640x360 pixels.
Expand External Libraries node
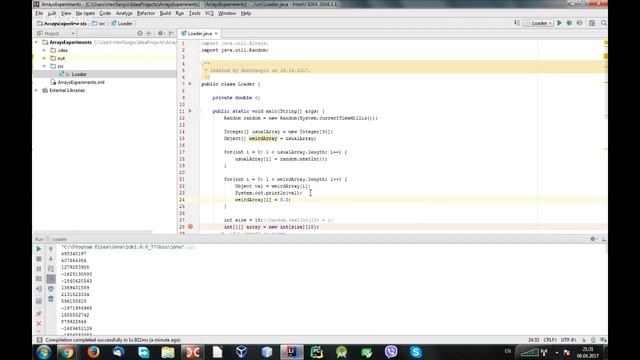coord(36,90)
